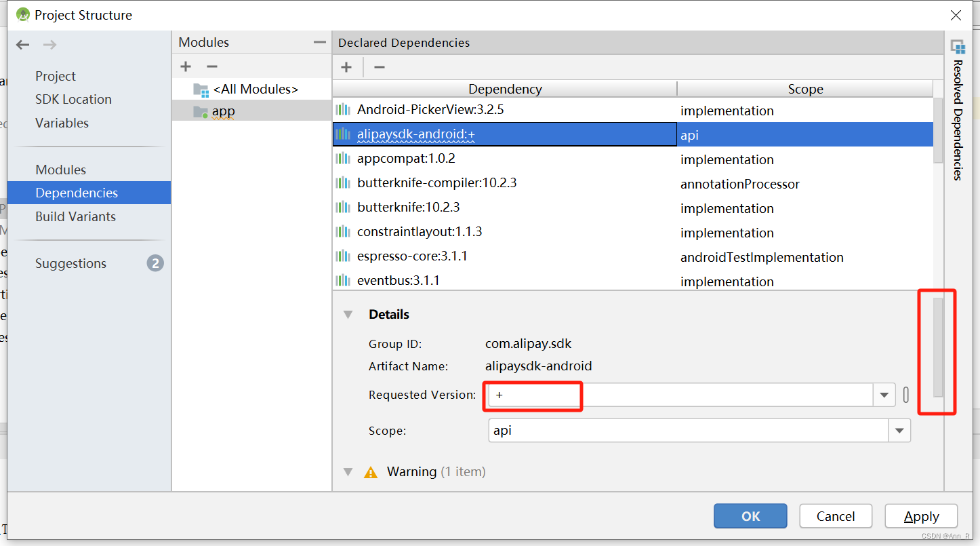
Task: Close the Project Structure dialog
Action: 956,15
